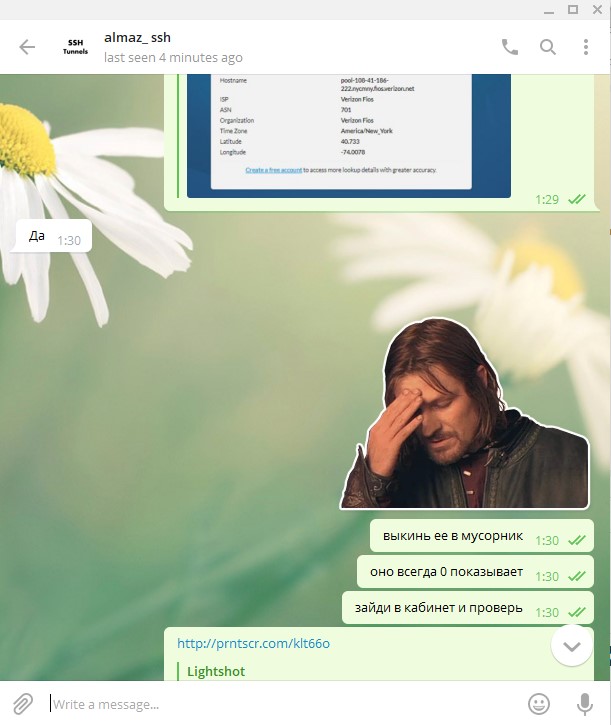Open the IP lookup screenshot image
611x725 pixels.
[x=349, y=135]
